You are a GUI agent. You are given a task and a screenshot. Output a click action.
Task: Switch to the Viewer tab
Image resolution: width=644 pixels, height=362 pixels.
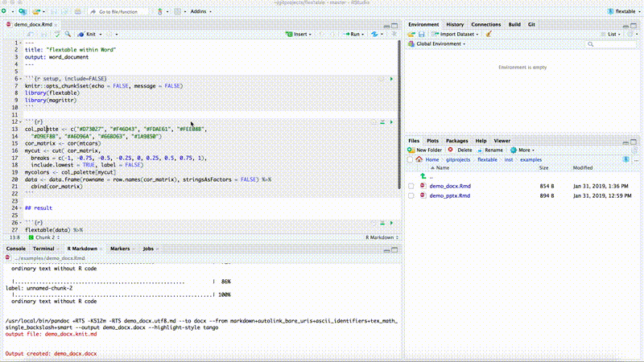click(x=502, y=141)
